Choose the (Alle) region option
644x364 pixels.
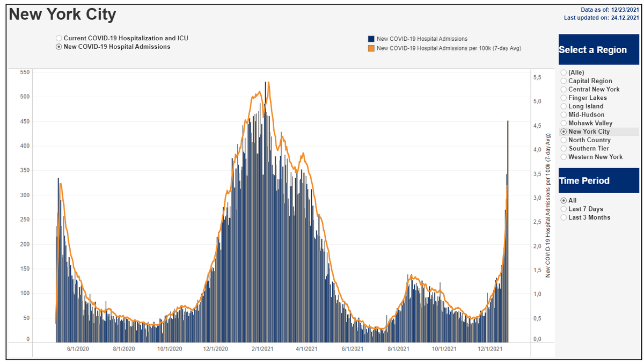[563, 72]
